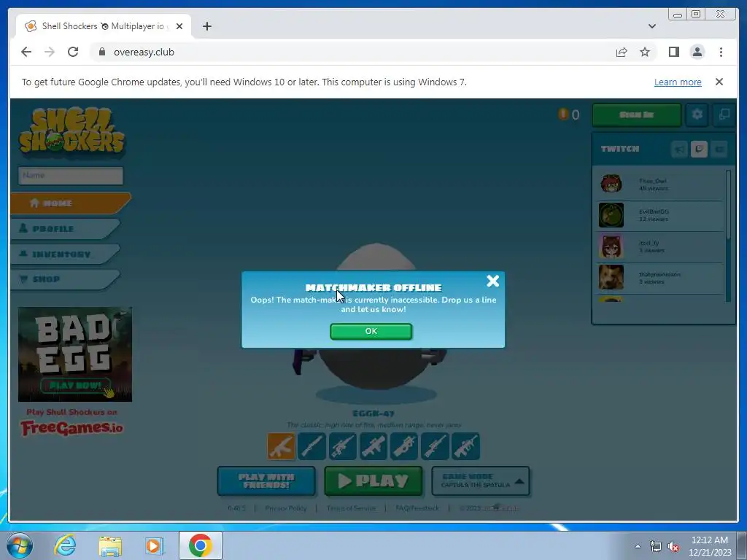Image resolution: width=747 pixels, height=560 pixels.
Task: Select the semi-auto rifle weapon, sixth in row
Action: point(435,446)
